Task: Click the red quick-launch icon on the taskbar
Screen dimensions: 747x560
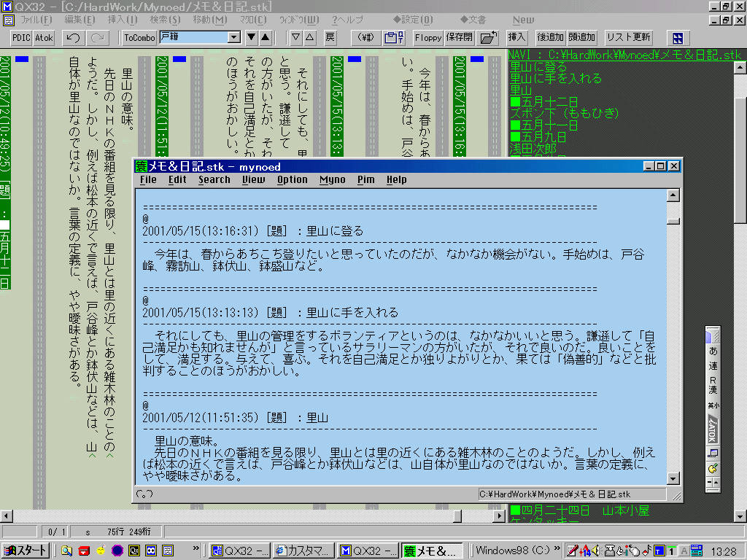Action: click(84, 551)
